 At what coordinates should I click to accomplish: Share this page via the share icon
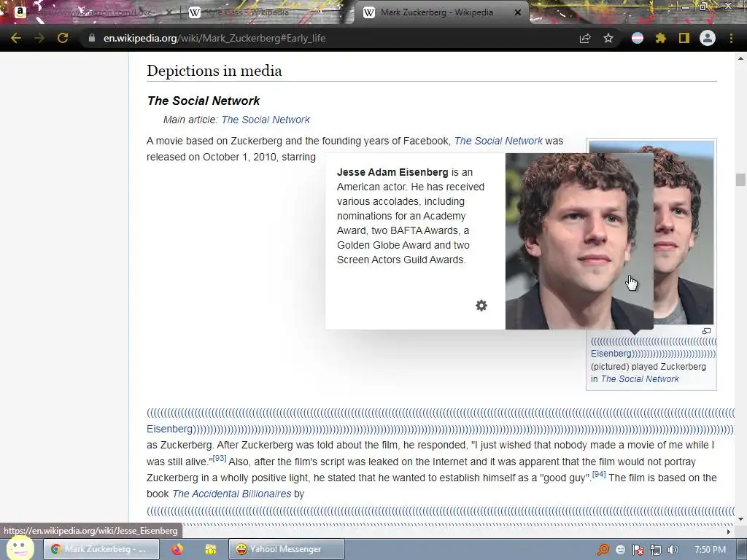click(x=585, y=38)
